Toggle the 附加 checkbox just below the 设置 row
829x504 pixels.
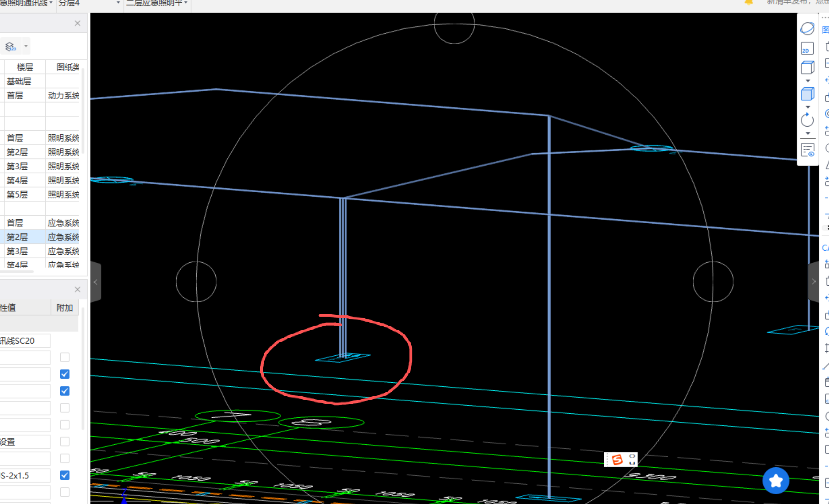pyautogui.click(x=65, y=458)
